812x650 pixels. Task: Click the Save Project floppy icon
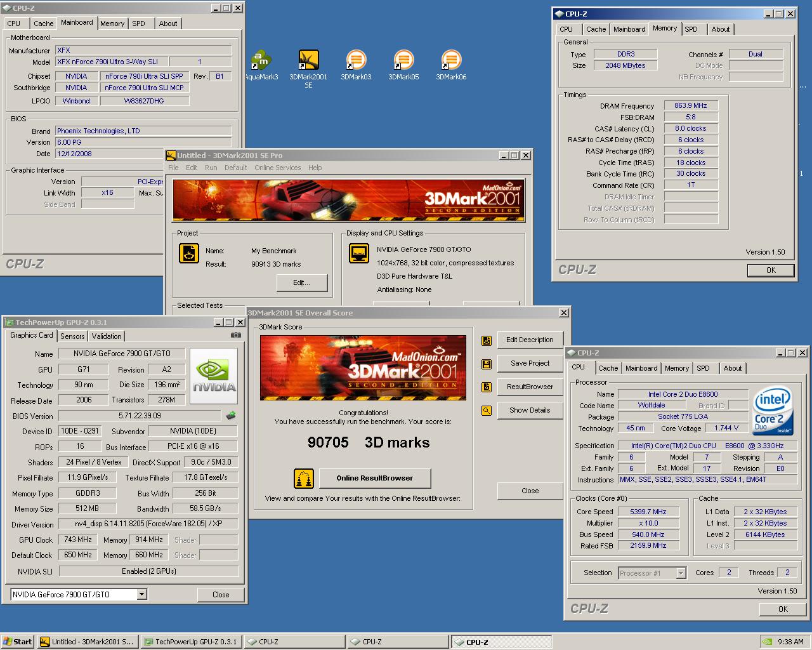coord(487,364)
